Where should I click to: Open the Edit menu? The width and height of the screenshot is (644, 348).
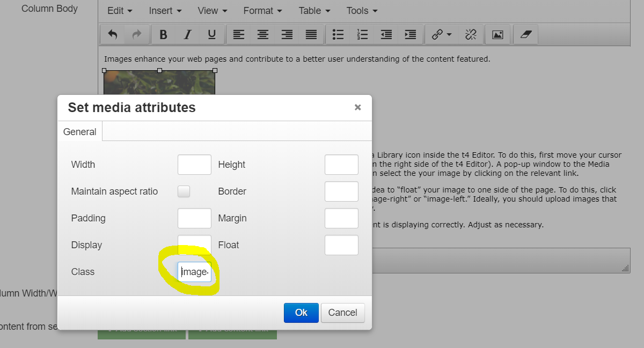[120, 11]
